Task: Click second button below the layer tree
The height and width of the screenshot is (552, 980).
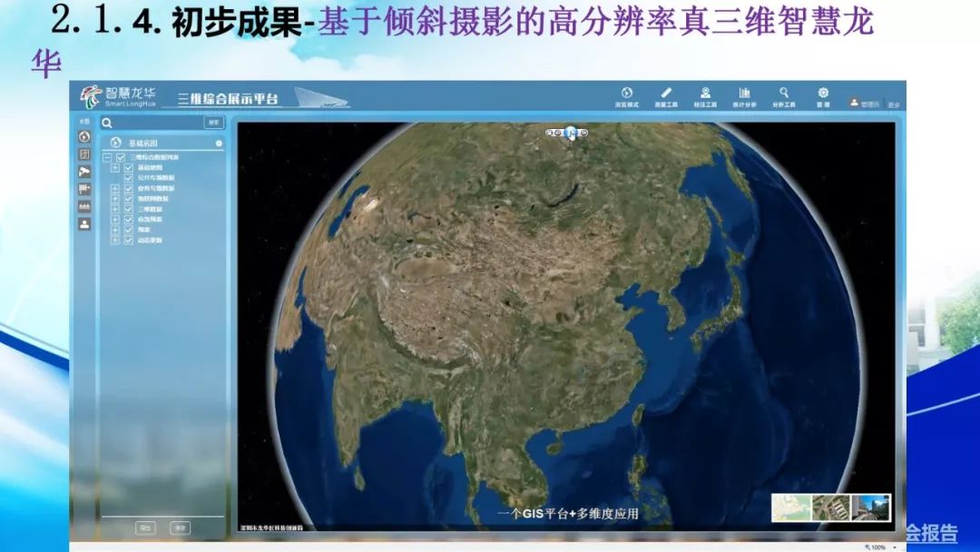Action: (180, 527)
